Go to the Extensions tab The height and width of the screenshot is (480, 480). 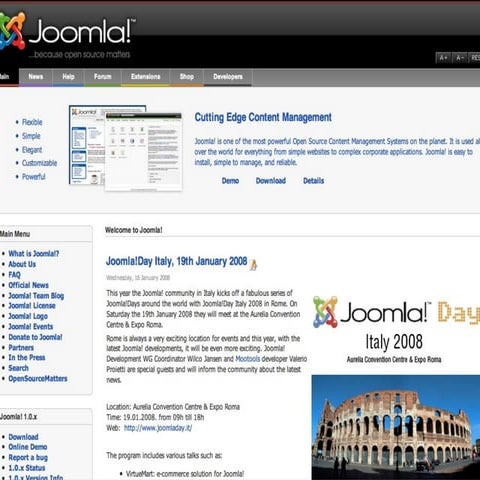coord(145,77)
